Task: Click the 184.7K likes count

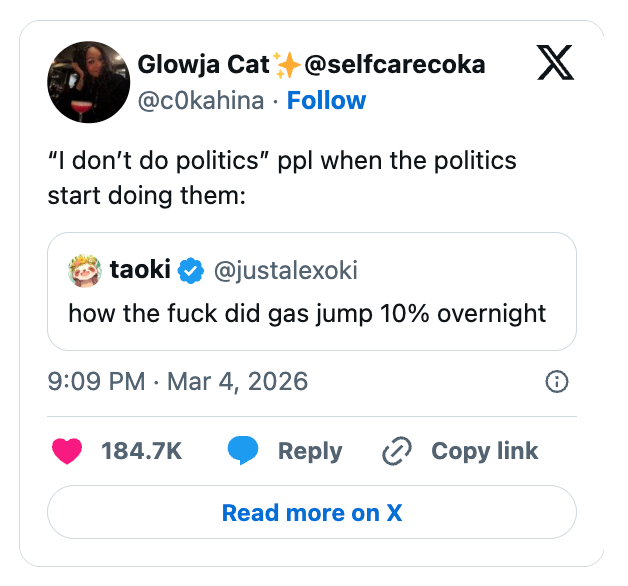Action: click(x=142, y=451)
